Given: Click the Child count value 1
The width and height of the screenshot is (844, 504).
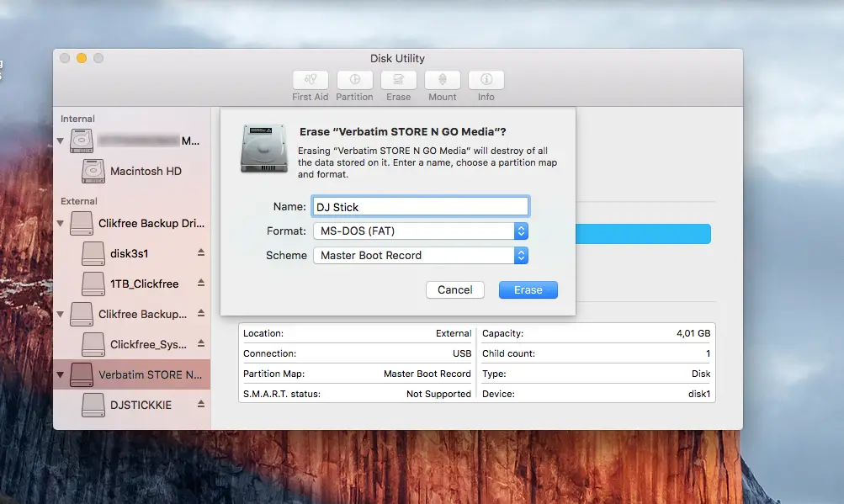Looking at the screenshot, I should (708, 353).
